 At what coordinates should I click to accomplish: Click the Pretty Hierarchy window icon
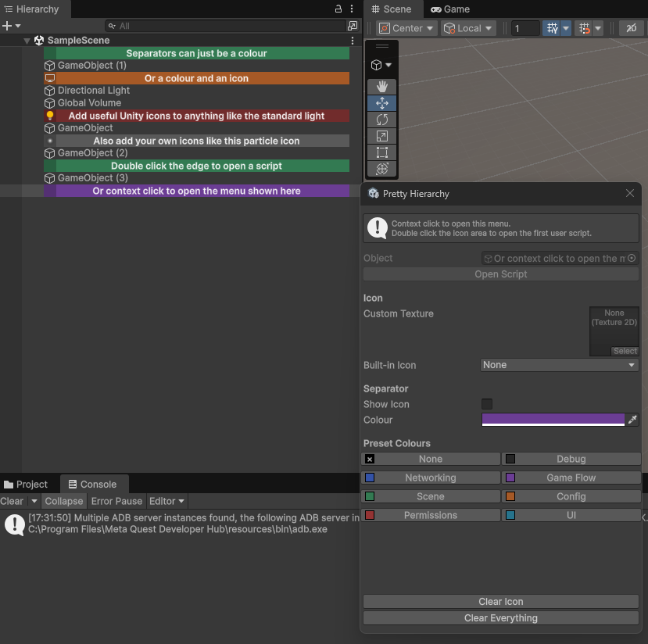[374, 193]
